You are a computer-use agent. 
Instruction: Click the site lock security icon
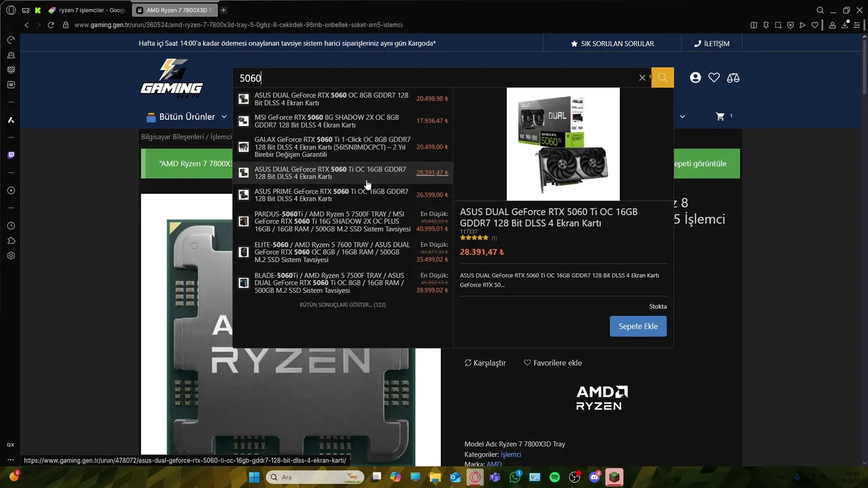[x=66, y=25]
